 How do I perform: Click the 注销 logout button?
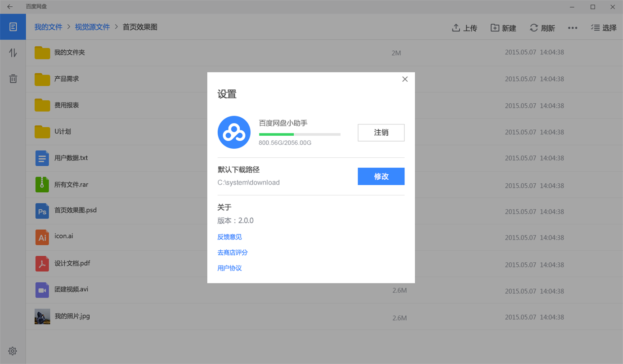[x=381, y=133]
